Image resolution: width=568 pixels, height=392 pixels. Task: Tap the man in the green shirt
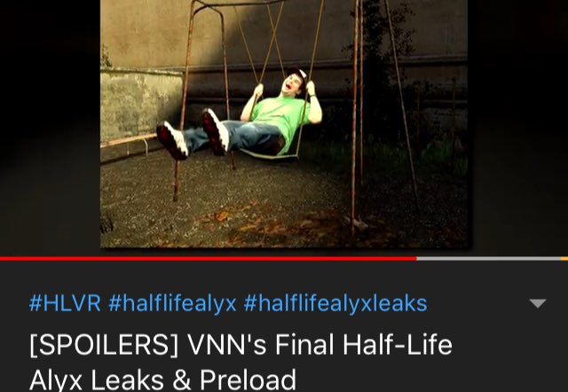pos(250,114)
